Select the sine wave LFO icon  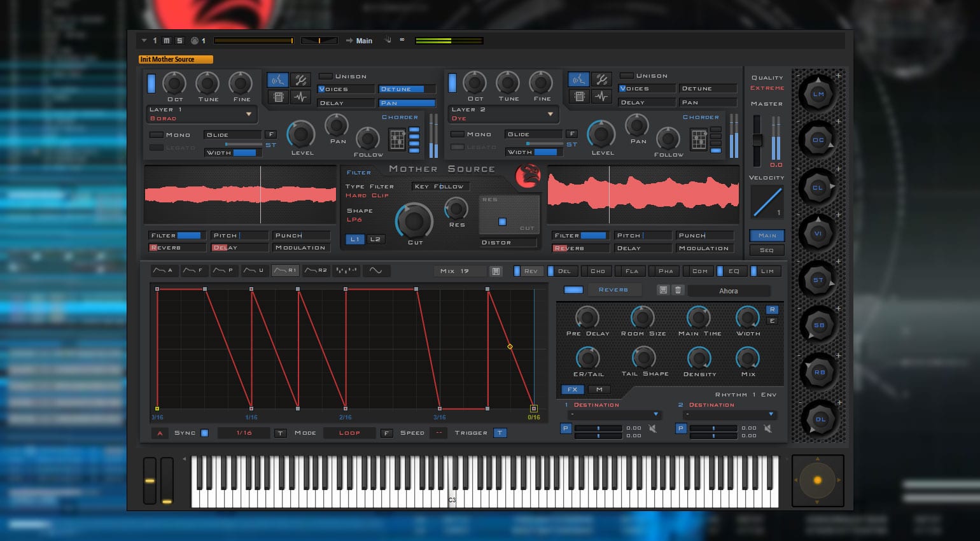(x=375, y=270)
